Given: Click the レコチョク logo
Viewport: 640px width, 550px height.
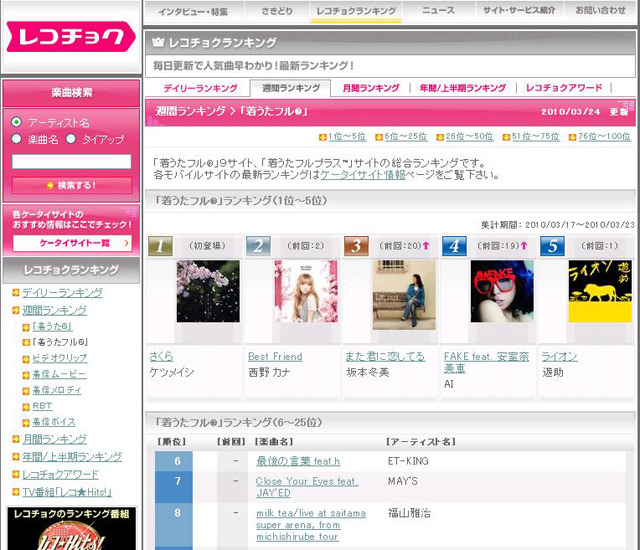Looking at the screenshot, I should [70, 37].
